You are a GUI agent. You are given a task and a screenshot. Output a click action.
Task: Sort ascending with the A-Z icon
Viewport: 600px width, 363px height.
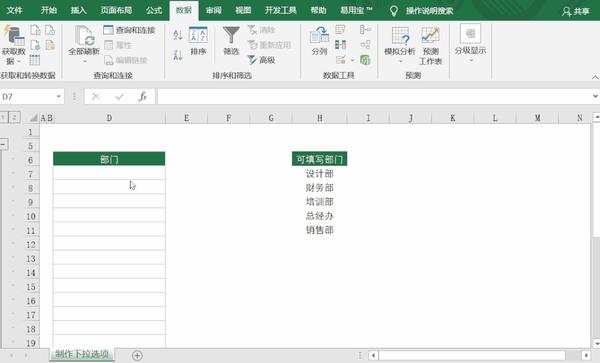tap(178, 35)
